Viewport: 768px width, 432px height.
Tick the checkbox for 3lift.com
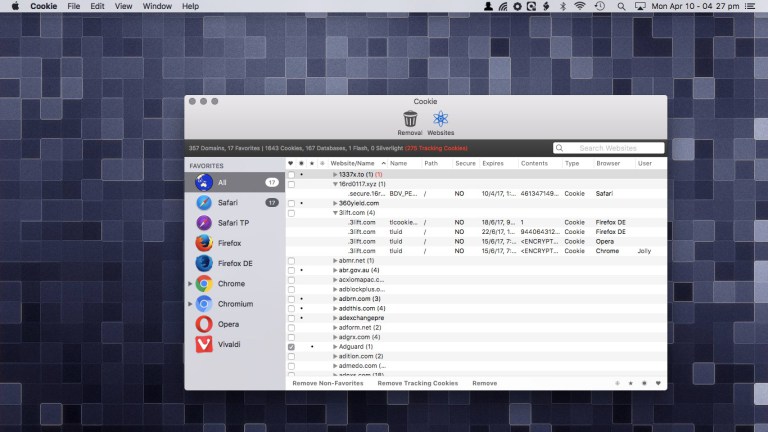coord(291,213)
